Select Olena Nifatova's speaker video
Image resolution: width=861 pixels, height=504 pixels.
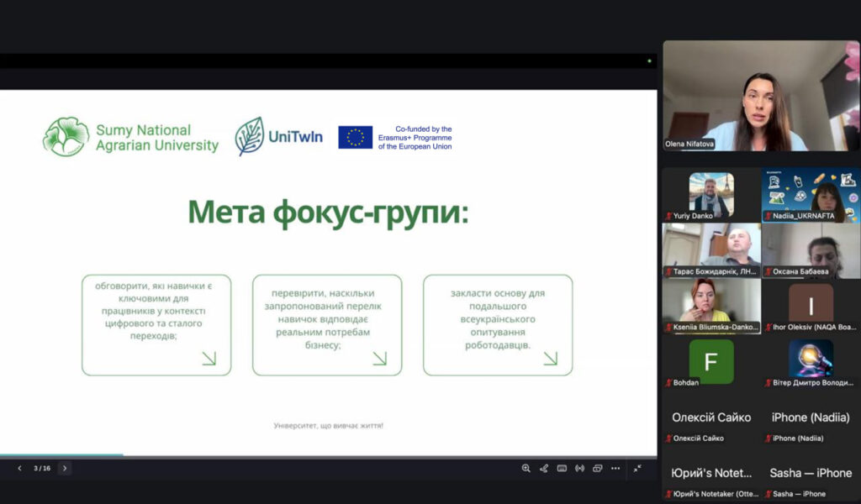pyautogui.click(x=760, y=96)
